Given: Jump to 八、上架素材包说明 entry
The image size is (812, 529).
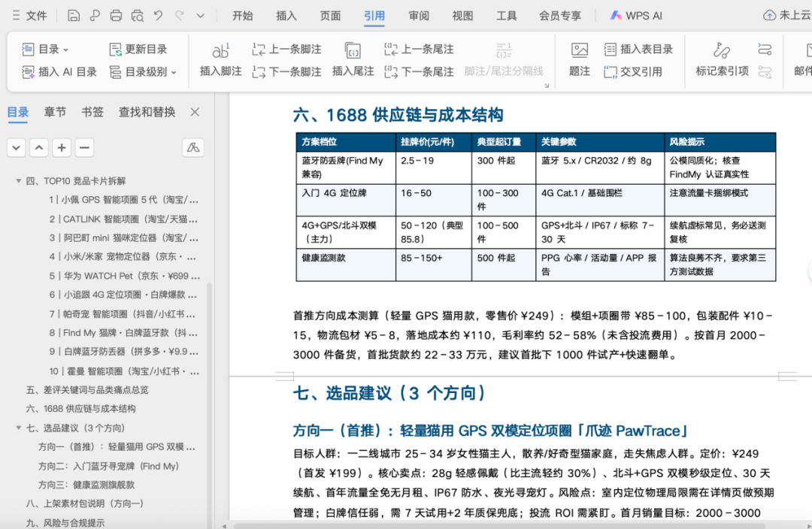Looking at the screenshot, I should point(85,503).
